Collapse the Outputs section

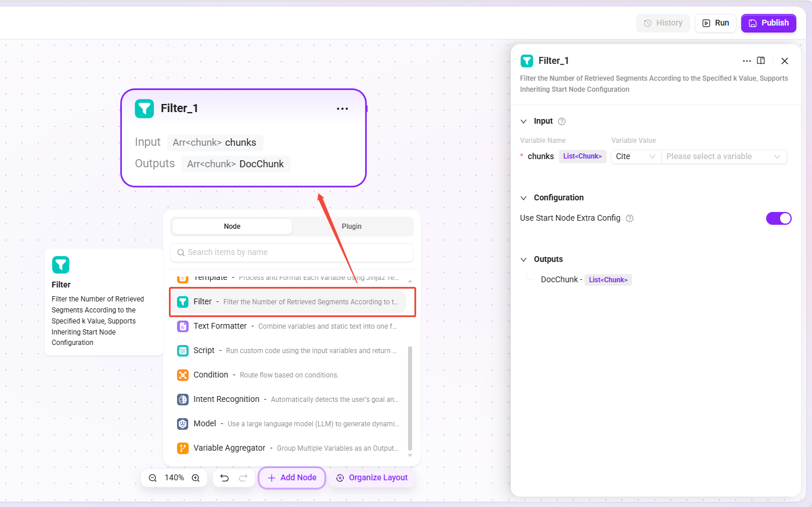[x=524, y=260]
